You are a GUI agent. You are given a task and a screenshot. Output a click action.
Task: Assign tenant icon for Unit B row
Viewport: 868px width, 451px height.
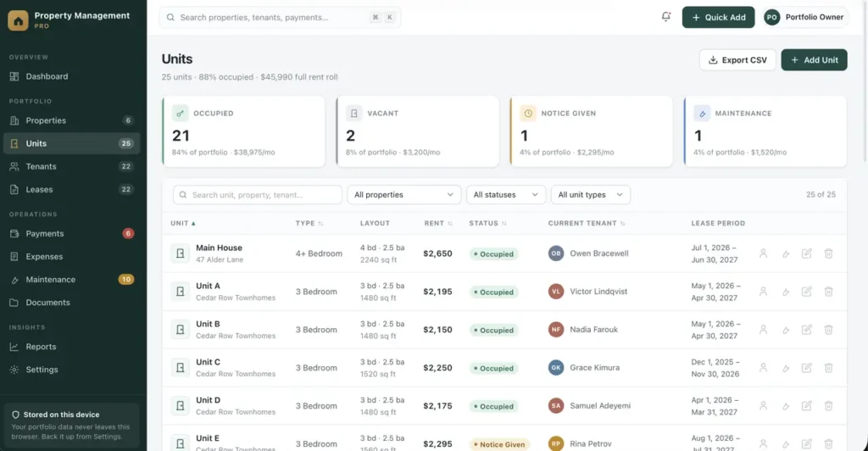764,330
